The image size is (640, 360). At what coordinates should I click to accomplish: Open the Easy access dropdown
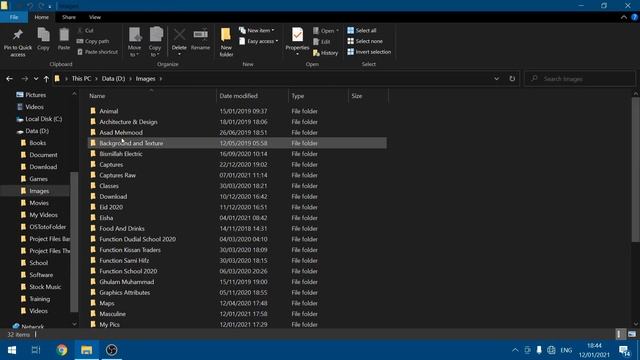tap(258, 41)
